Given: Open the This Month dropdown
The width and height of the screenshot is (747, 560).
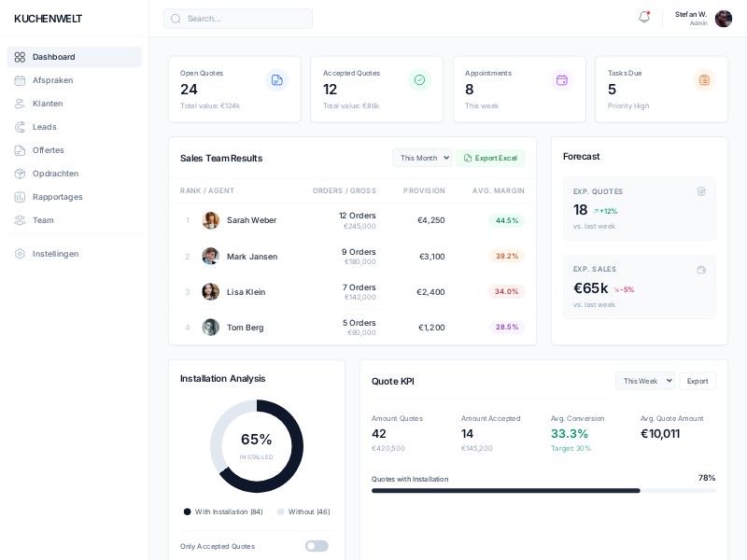Looking at the screenshot, I should click(x=422, y=158).
